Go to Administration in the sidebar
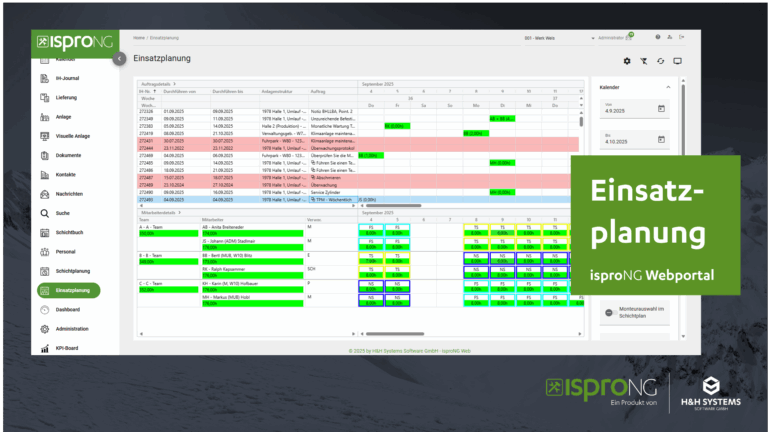Image resolution: width=768 pixels, height=432 pixels. coord(72,329)
